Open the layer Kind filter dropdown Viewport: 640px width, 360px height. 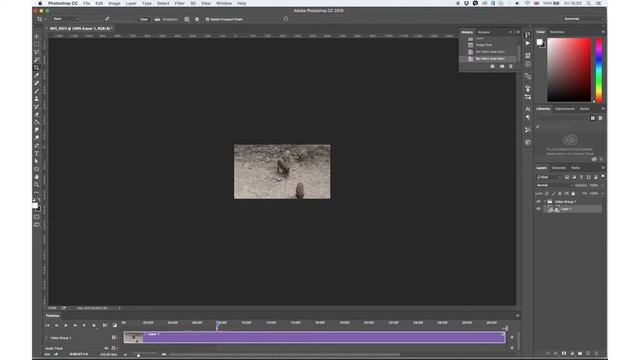click(549, 177)
